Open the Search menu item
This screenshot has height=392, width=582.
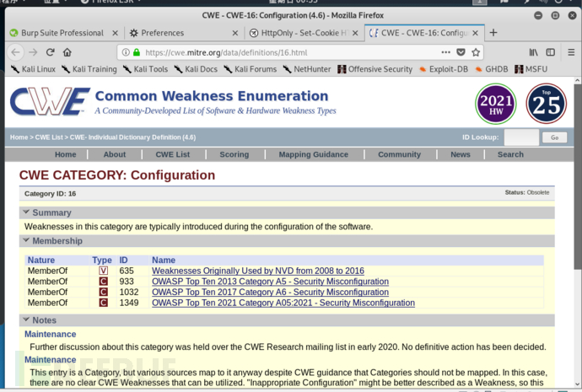[510, 154]
